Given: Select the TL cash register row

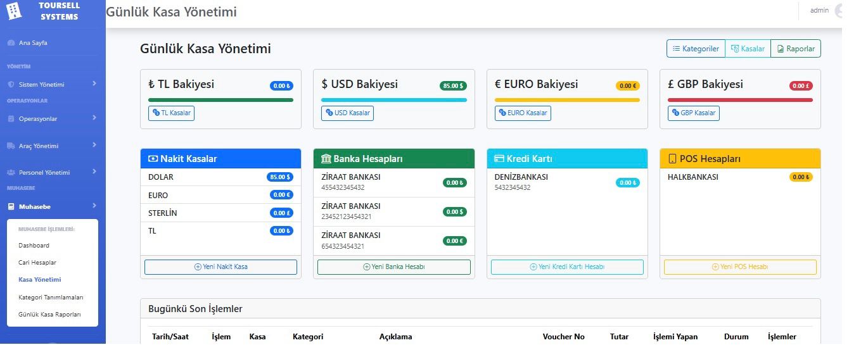Looking at the screenshot, I should [x=220, y=231].
